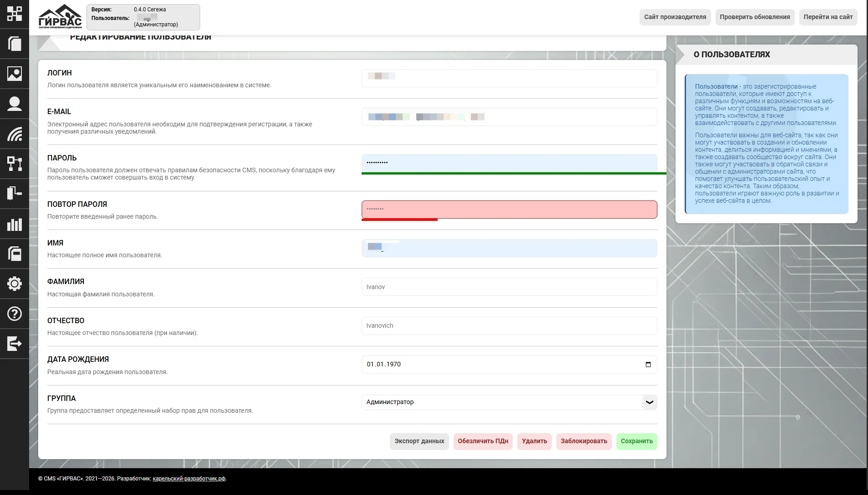Open the calendar picker in birth date field
868x495 pixels.
(x=648, y=365)
